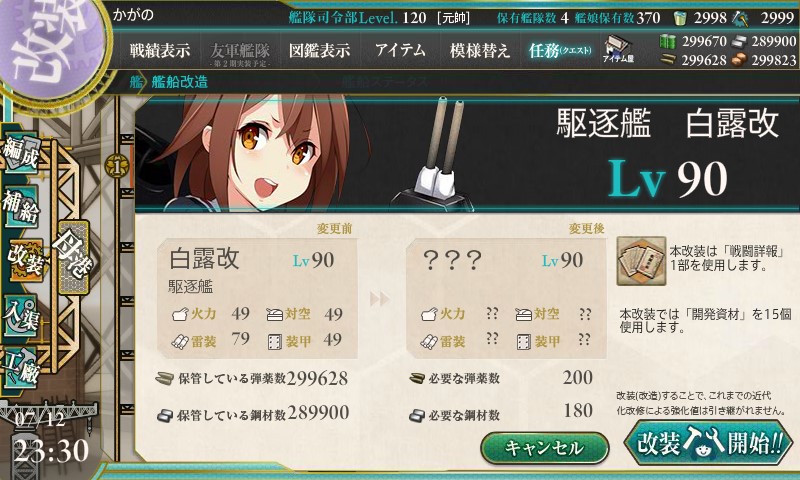Start remodel with 改装開始 button
This screenshot has height=480, width=800.
tap(709, 442)
